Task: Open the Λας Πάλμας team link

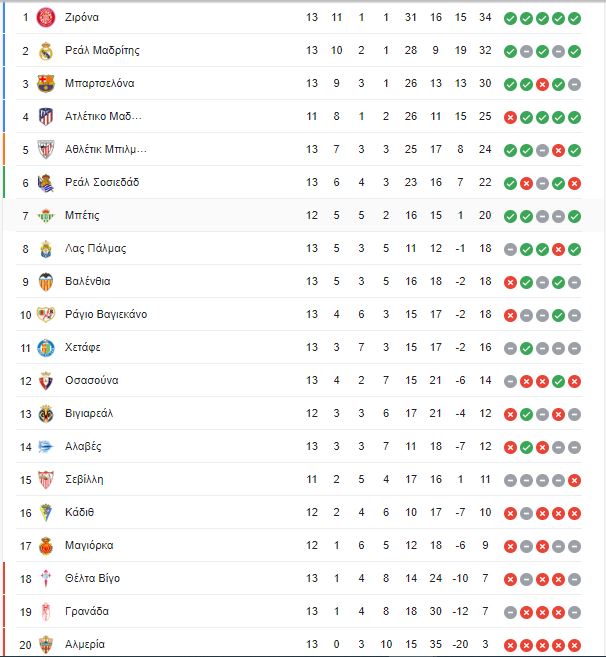Action: (96, 248)
